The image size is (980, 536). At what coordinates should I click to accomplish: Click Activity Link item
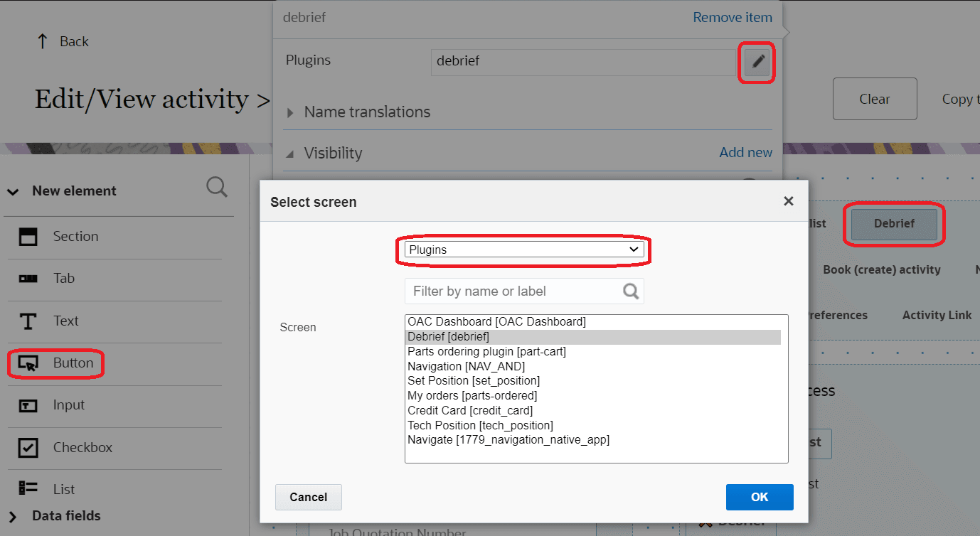click(937, 316)
